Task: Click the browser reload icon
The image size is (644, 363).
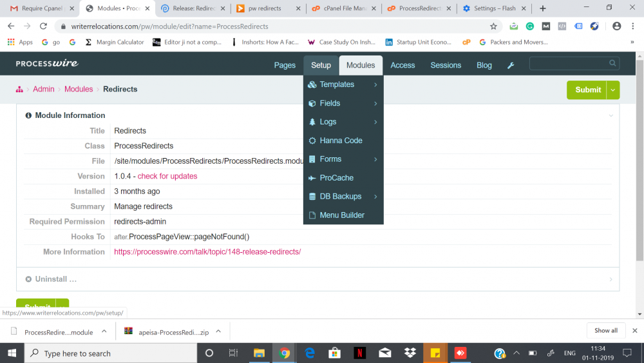Action: (x=43, y=26)
